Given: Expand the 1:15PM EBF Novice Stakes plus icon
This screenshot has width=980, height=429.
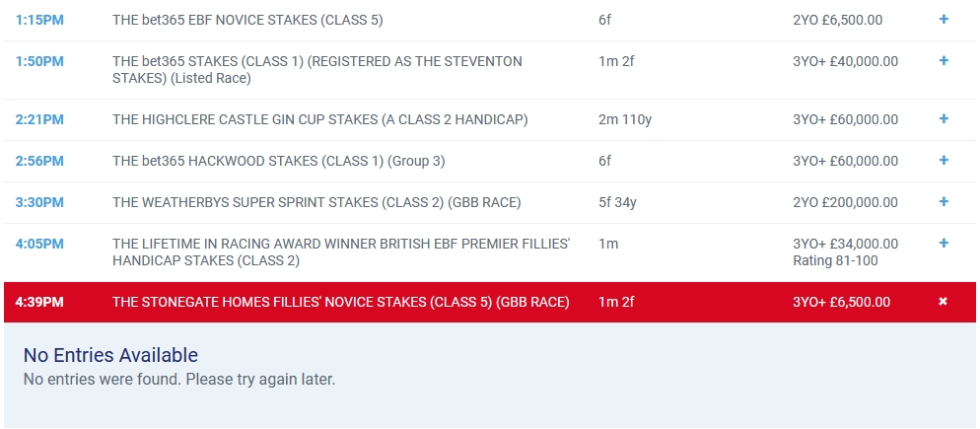Looking at the screenshot, I should click(944, 20).
